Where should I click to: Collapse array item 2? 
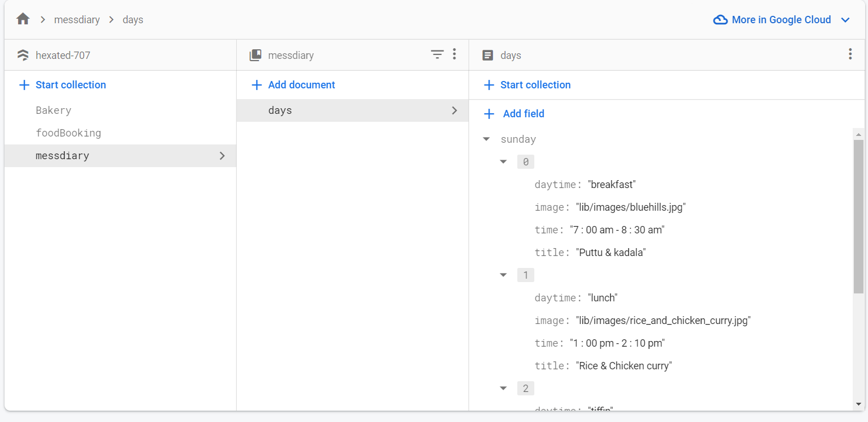503,389
